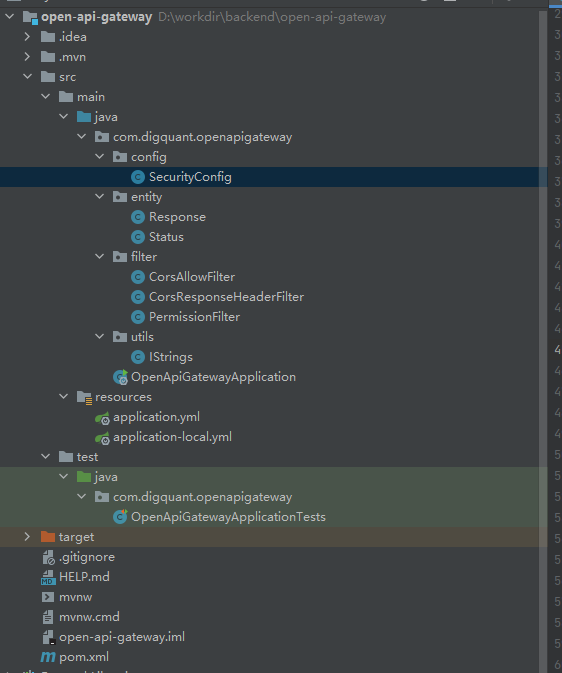
Task: Collapse the utils package
Action: [100, 336]
